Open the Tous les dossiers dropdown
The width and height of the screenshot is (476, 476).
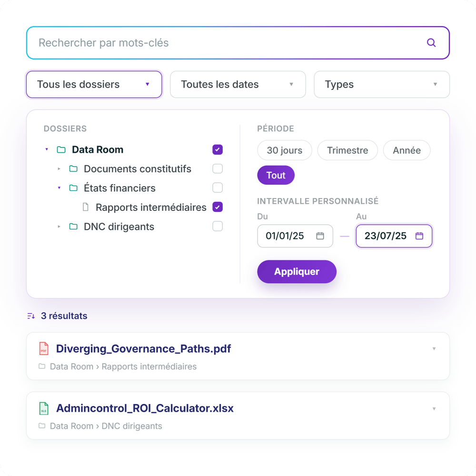click(x=94, y=84)
